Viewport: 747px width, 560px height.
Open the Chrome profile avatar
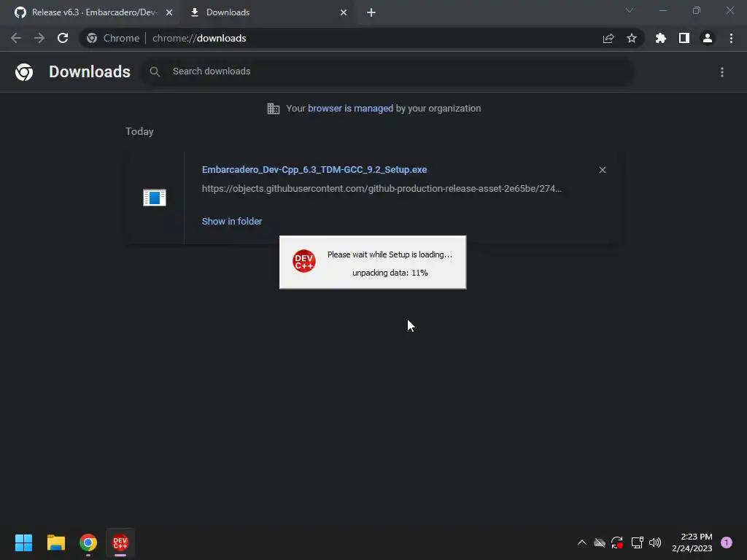[708, 38]
